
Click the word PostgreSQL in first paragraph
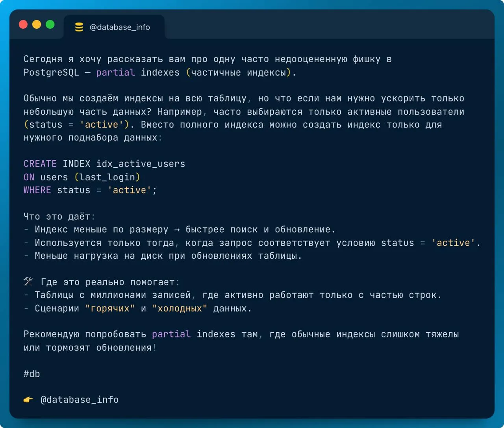pos(51,72)
